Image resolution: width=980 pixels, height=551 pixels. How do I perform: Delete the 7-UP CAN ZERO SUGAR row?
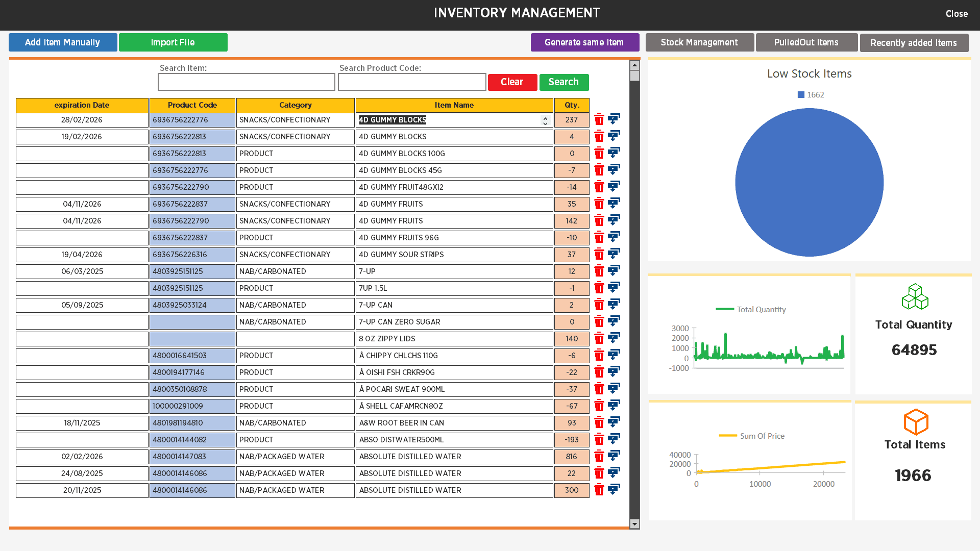[x=599, y=321]
